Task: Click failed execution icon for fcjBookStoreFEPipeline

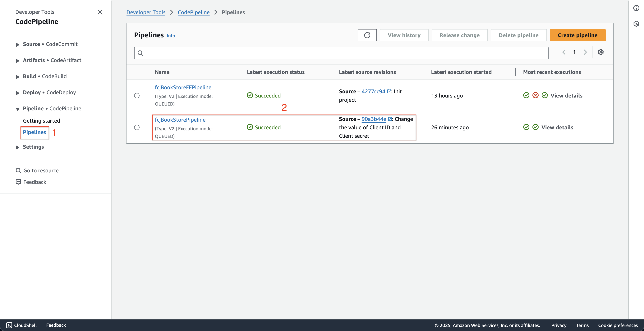Action: (535, 95)
